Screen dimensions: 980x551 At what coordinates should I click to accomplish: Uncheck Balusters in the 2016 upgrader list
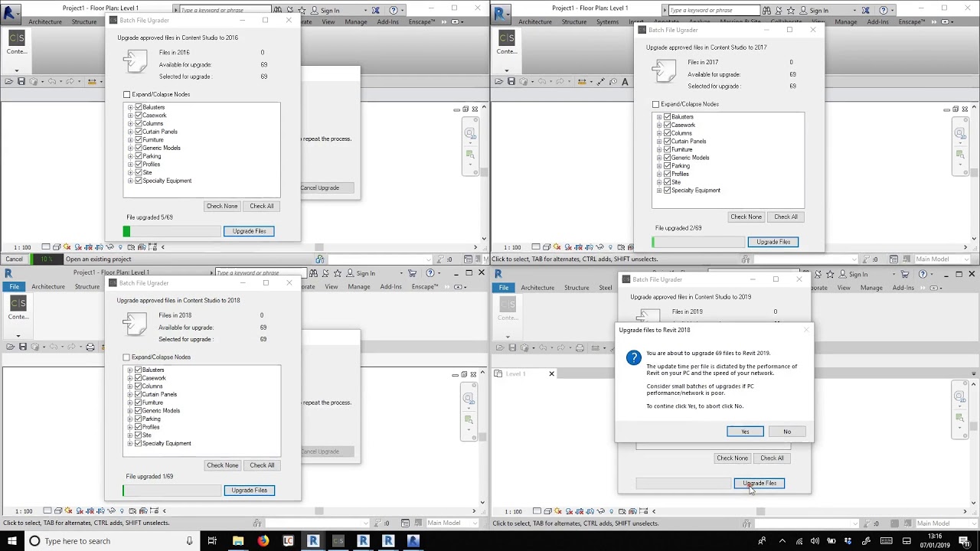(139, 107)
